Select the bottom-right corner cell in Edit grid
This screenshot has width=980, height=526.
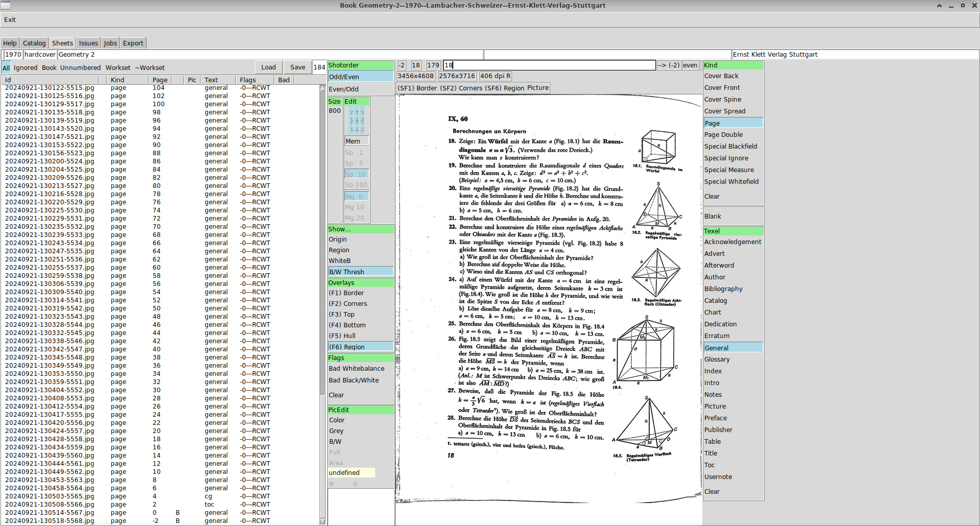[362, 129]
